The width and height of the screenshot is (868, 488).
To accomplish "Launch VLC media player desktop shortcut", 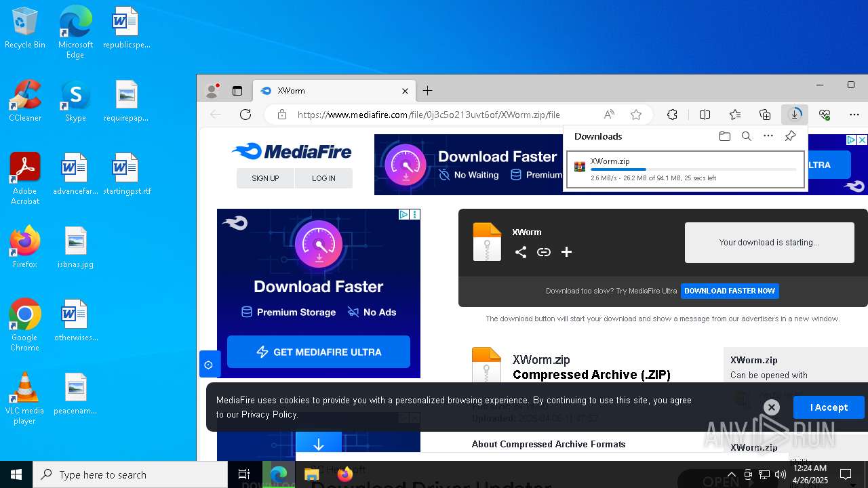I will (x=25, y=399).
